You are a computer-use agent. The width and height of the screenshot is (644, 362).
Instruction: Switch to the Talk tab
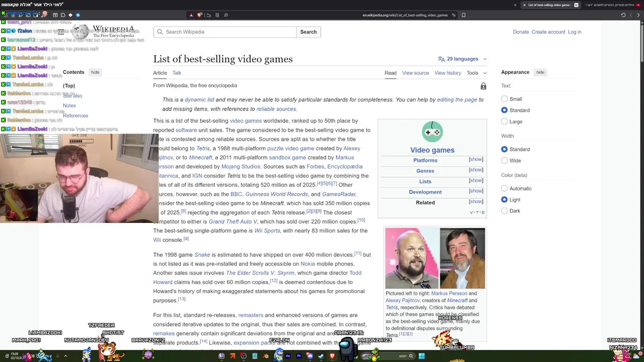[177, 73]
